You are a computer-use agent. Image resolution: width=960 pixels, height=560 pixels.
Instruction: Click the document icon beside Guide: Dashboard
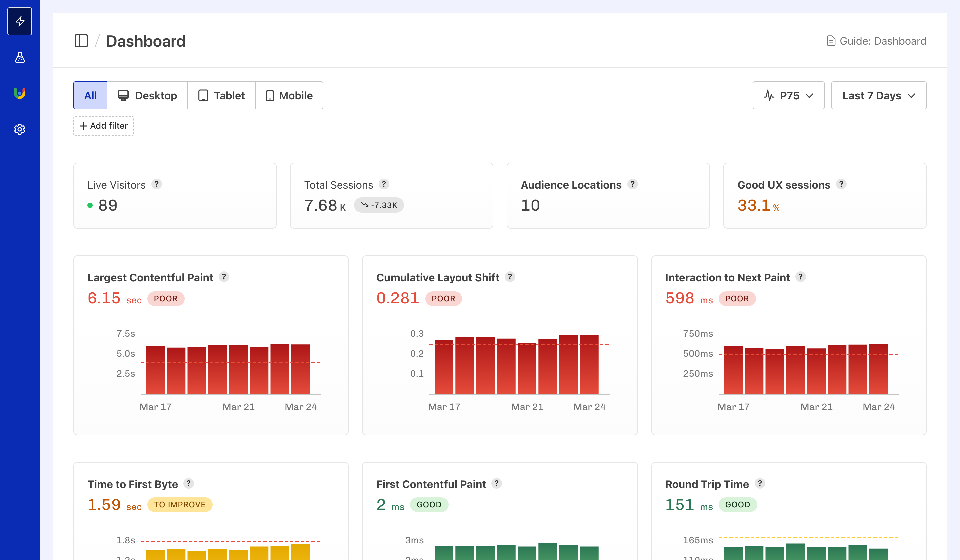(831, 41)
